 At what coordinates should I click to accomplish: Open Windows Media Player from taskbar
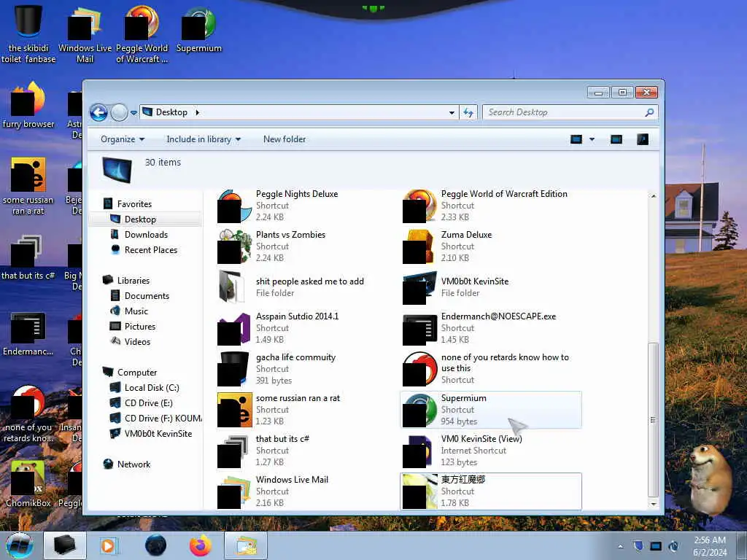tap(108, 545)
